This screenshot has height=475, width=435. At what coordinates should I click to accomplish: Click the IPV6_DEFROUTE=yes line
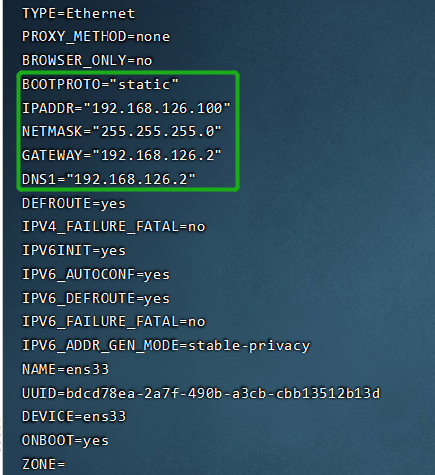click(x=96, y=298)
